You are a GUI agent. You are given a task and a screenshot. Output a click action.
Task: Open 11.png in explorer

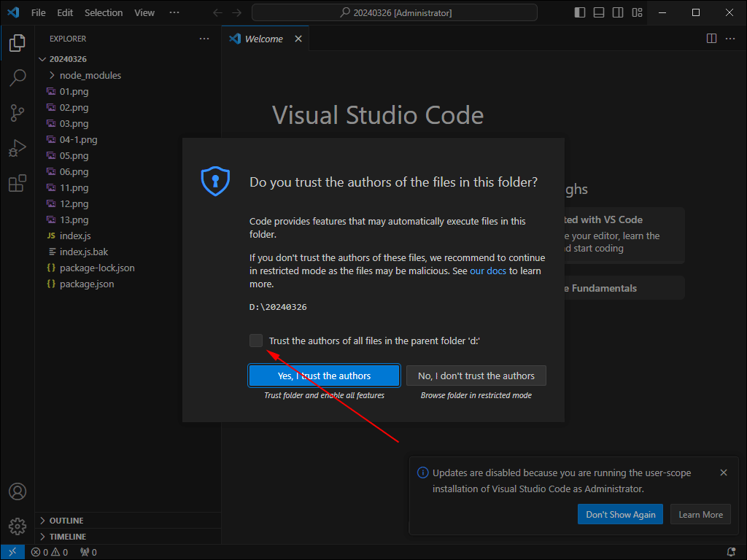point(128,187)
